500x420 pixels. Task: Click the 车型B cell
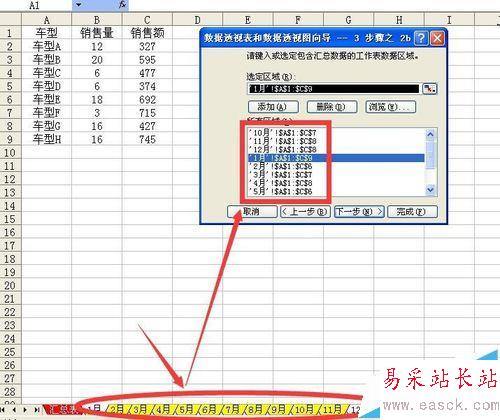point(47,60)
